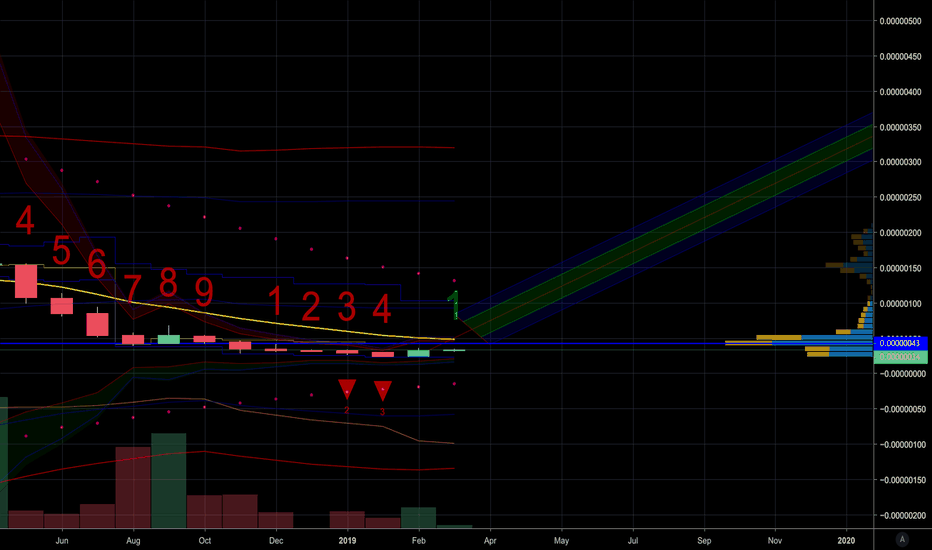Click the 0.00000300 price axis label
Image resolution: width=932 pixels, height=550 pixels.
tap(900, 162)
